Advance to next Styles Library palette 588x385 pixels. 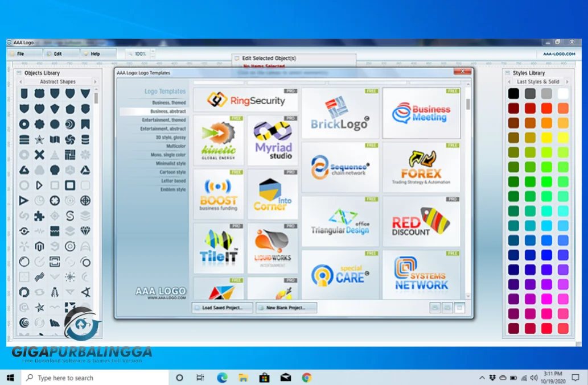pyautogui.click(x=567, y=82)
